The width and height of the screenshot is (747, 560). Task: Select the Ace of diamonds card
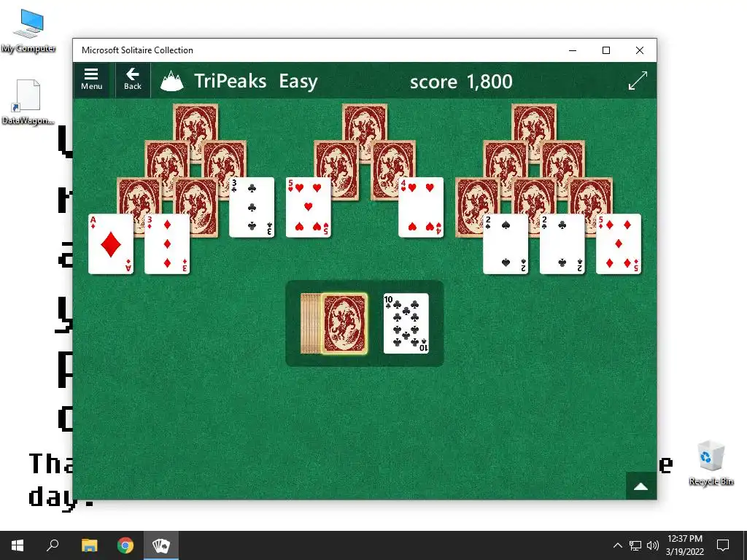pos(111,244)
